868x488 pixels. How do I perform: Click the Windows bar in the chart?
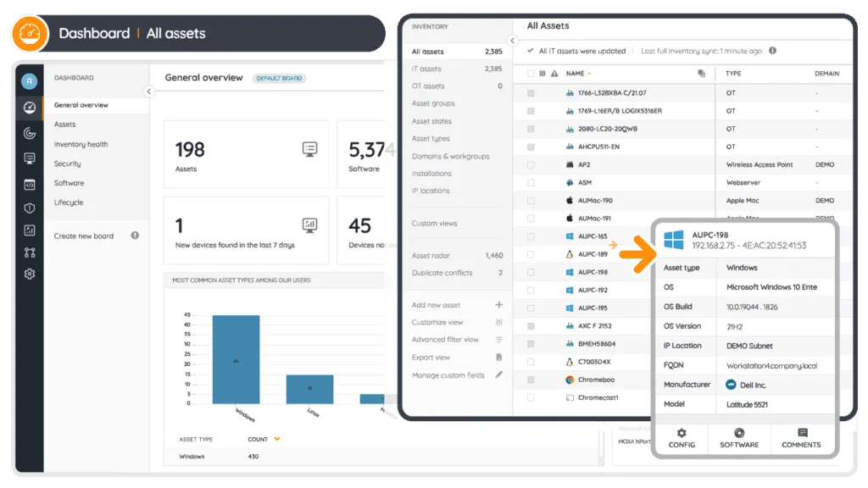236,359
